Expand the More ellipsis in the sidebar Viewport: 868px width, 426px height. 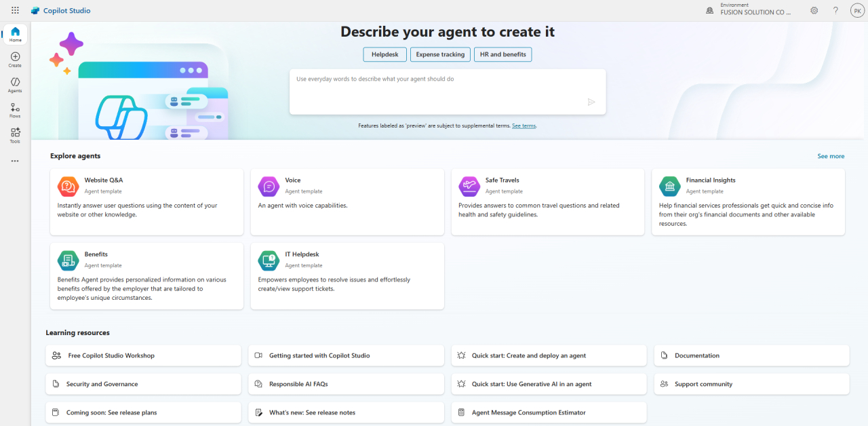pos(15,161)
